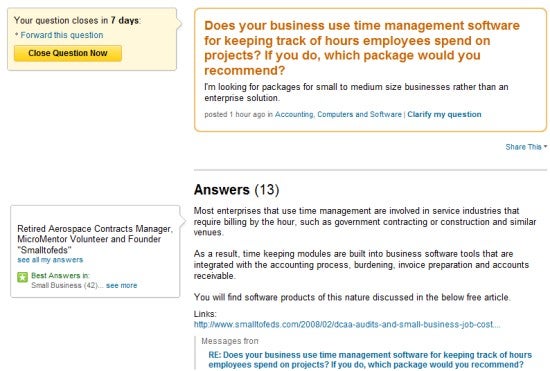Click the Close Question Now button
This screenshot has height=371, width=550.
pos(68,53)
